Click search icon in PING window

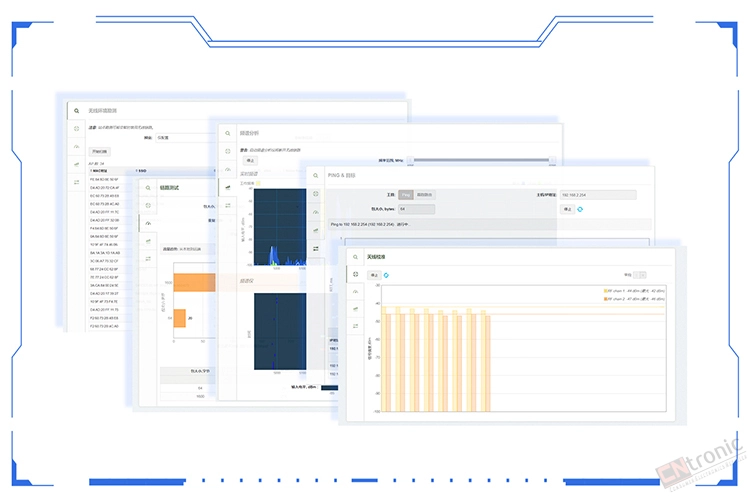click(316, 176)
